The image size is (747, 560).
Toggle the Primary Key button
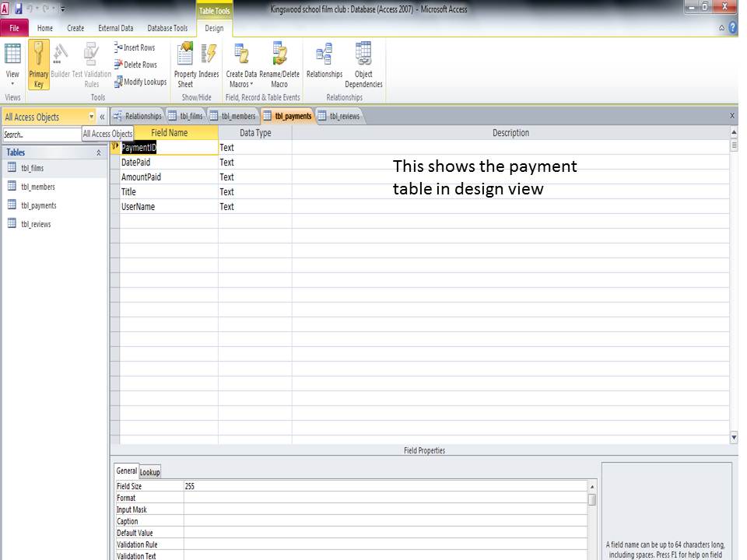pos(39,65)
